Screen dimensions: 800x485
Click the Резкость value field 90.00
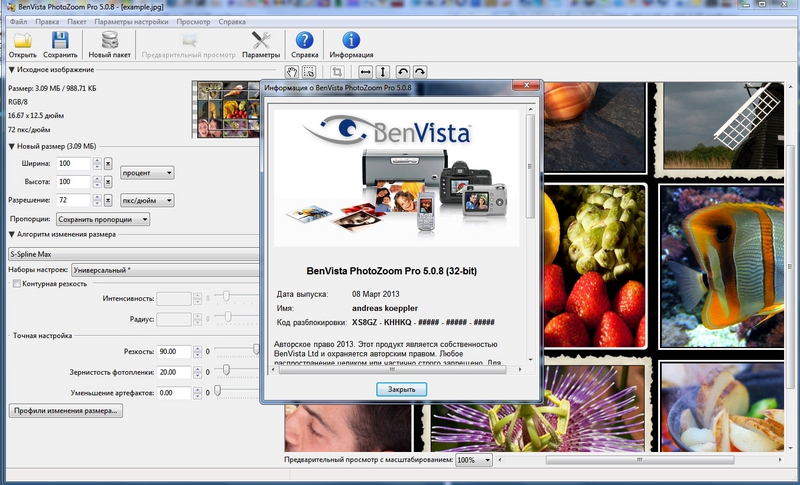(x=174, y=351)
